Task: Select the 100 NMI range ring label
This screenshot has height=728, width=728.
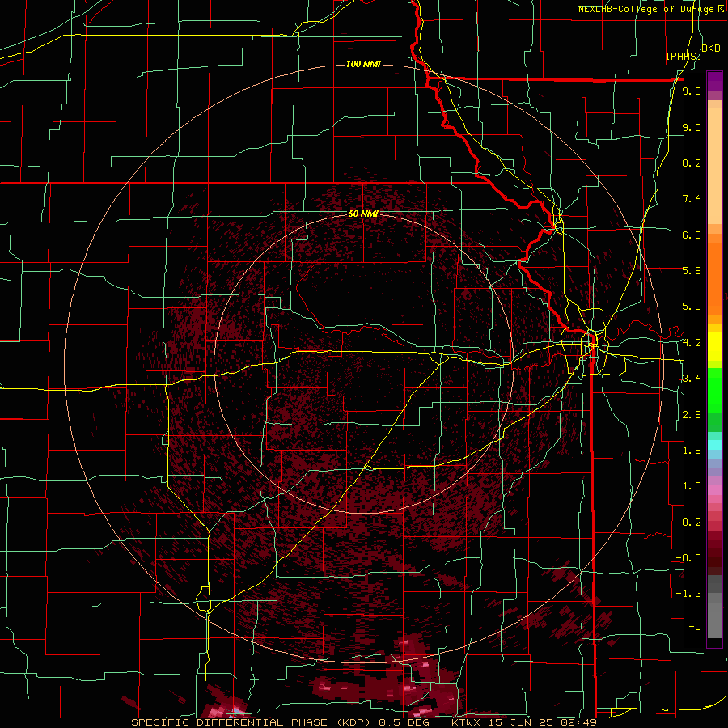Action: click(363, 64)
